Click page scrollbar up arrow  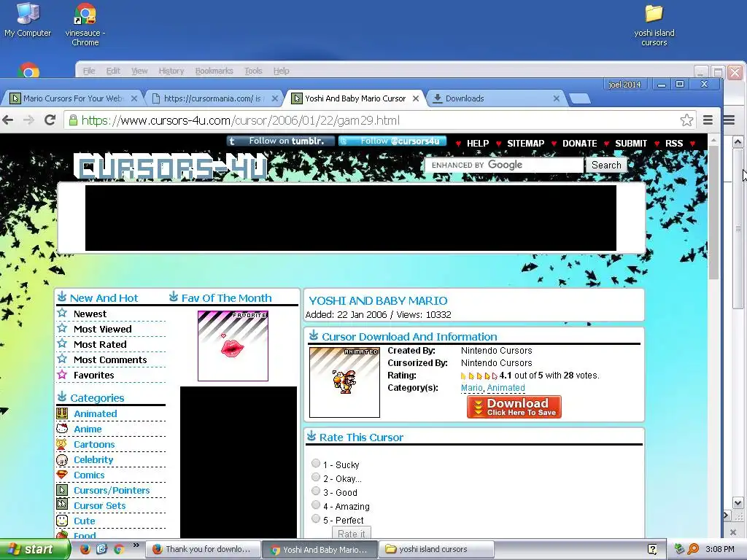point(738,142)
